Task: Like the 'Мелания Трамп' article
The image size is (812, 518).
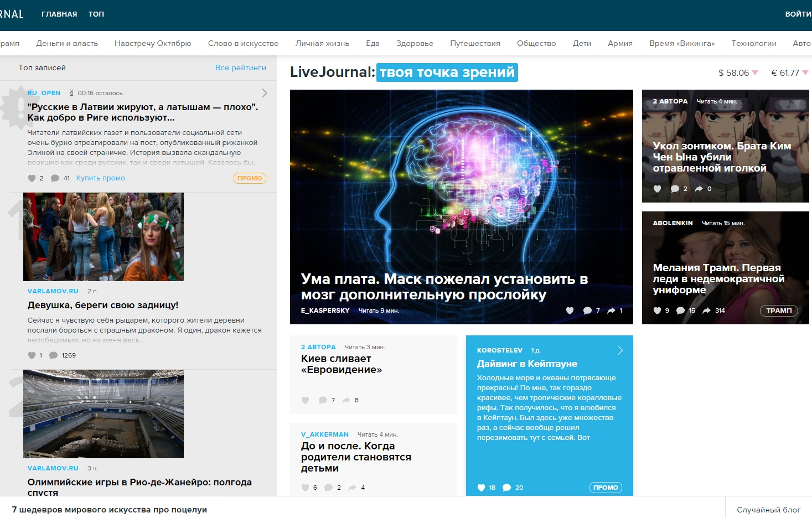Action: (657, 310)
